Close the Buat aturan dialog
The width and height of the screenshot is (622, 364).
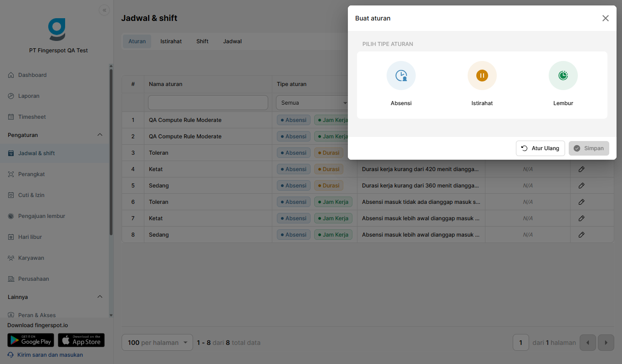606,18
